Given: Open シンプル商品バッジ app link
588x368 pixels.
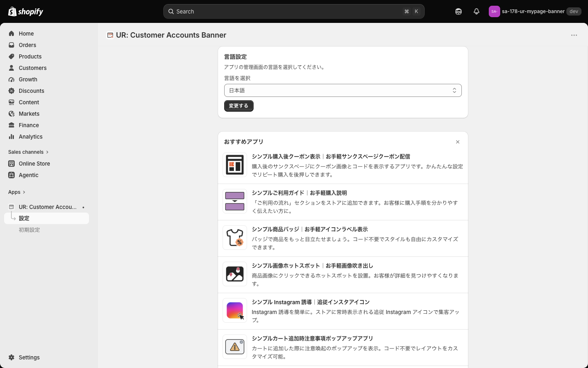Looking at the screenshot, I should (310, 229).
